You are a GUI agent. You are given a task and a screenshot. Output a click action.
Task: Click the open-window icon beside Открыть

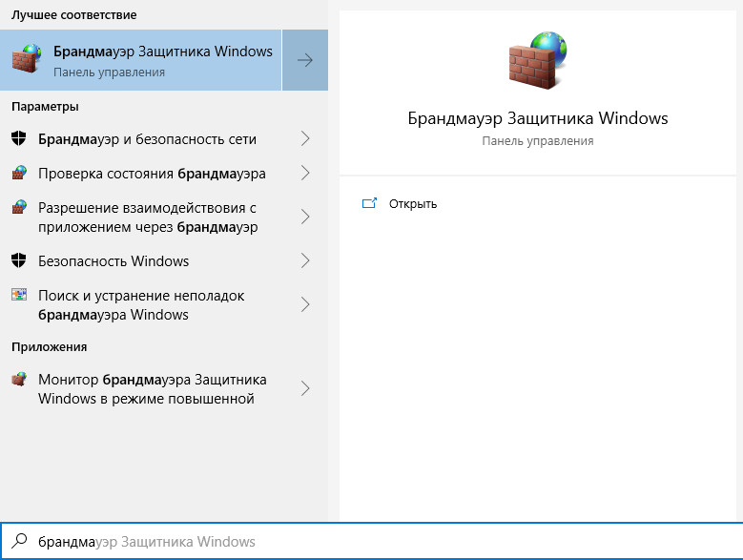point(369,203)
